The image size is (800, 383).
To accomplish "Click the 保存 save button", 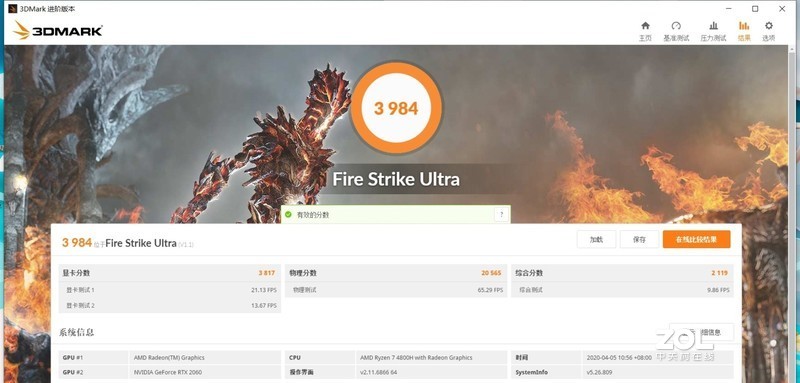I will click(639, 239).
